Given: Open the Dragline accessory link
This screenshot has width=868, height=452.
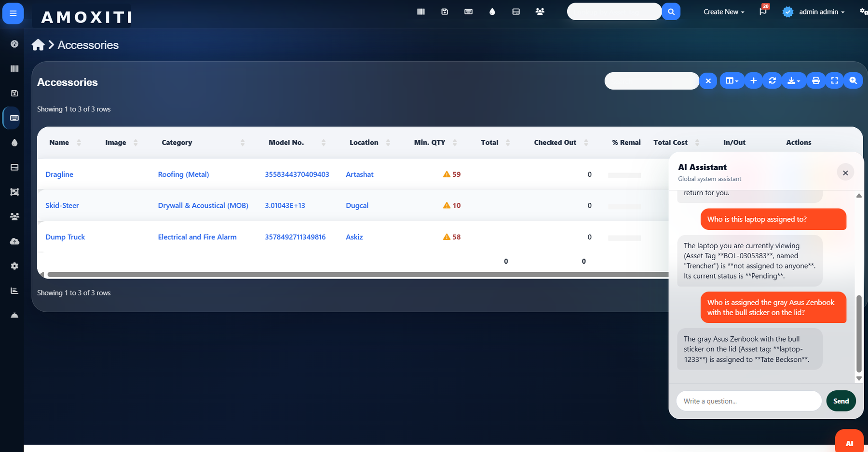Looking at the screenshot, I should click(59, 174).
